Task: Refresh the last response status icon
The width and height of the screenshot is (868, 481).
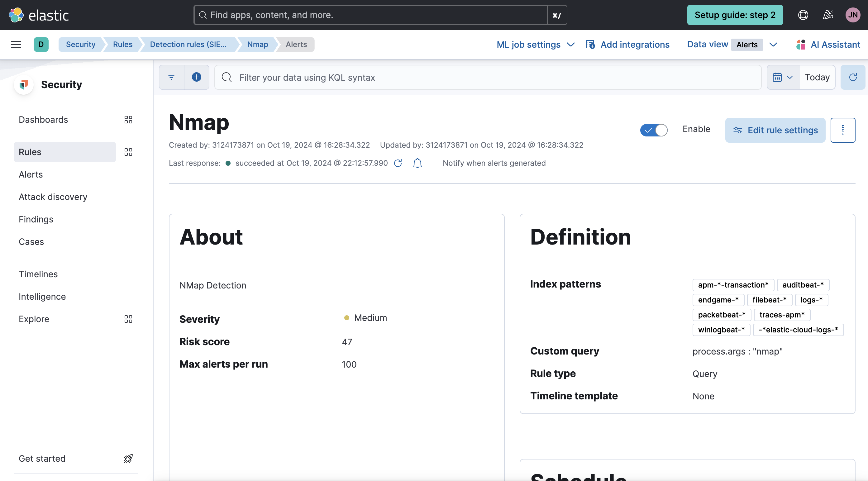Action: pos(398,163)
